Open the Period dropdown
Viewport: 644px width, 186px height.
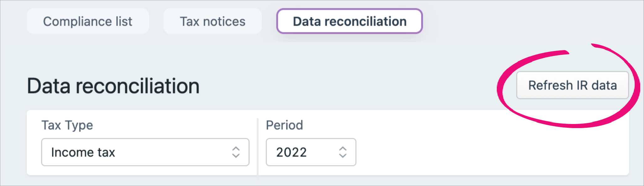coord(311,152)
